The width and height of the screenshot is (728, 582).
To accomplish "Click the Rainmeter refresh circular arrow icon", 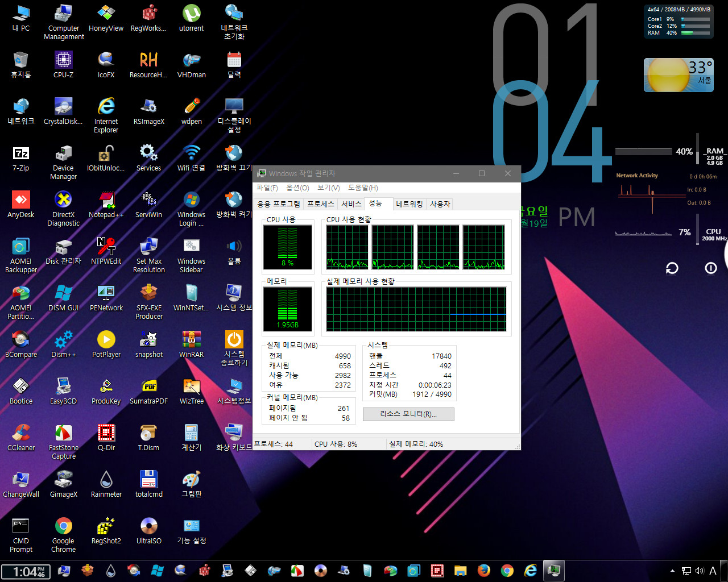I will point(672,268).
